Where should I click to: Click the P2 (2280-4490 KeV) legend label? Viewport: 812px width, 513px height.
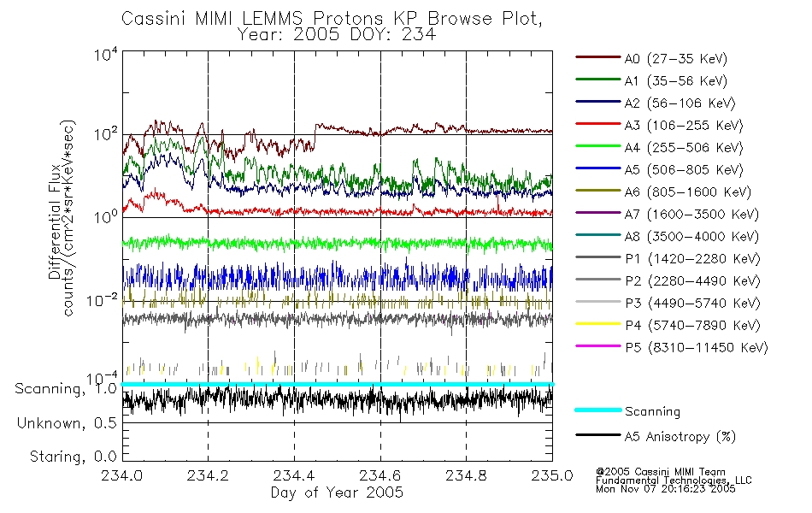[x=692, y=281]
